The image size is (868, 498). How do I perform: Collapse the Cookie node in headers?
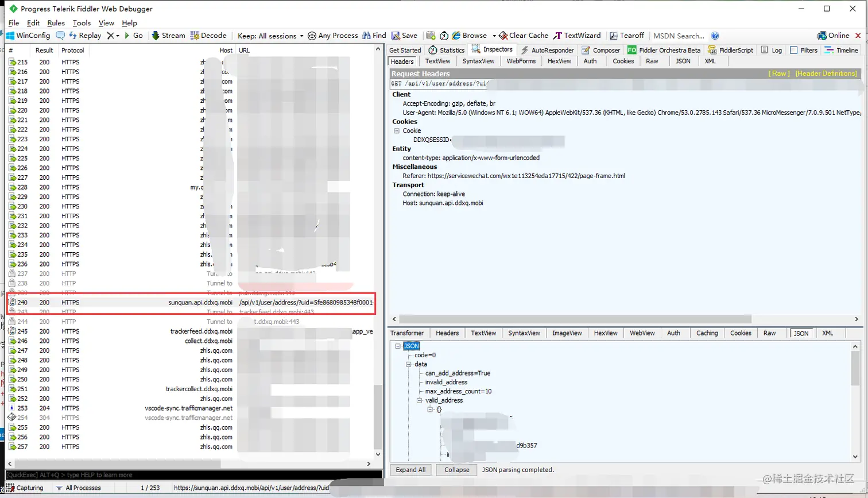tap(396, 131)
